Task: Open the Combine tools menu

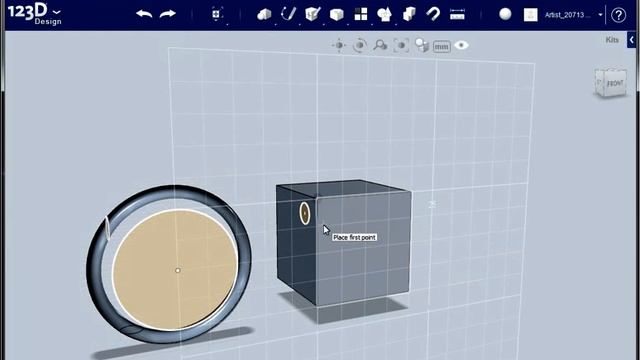Action: point(409,14)
